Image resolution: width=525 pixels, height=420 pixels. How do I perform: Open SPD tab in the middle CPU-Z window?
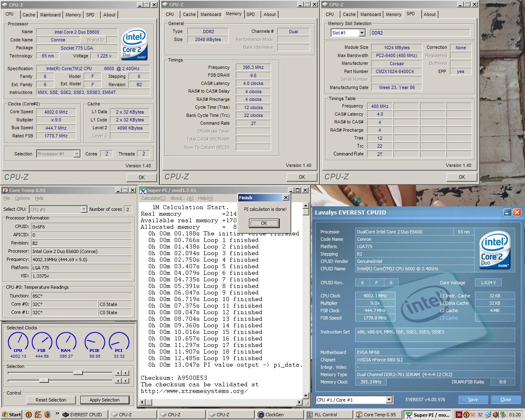[251, 14]
